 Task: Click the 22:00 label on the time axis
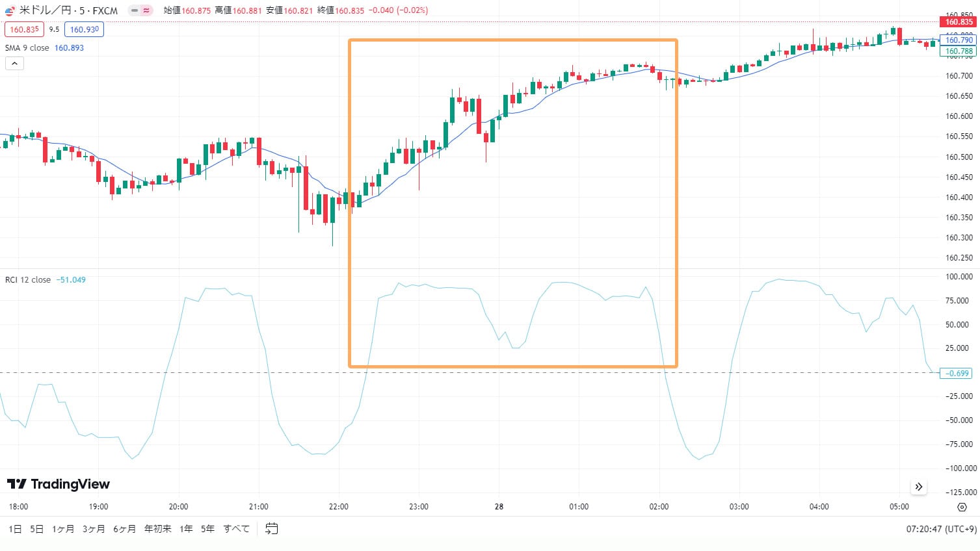pyautogui.click(x=339, y=507)
